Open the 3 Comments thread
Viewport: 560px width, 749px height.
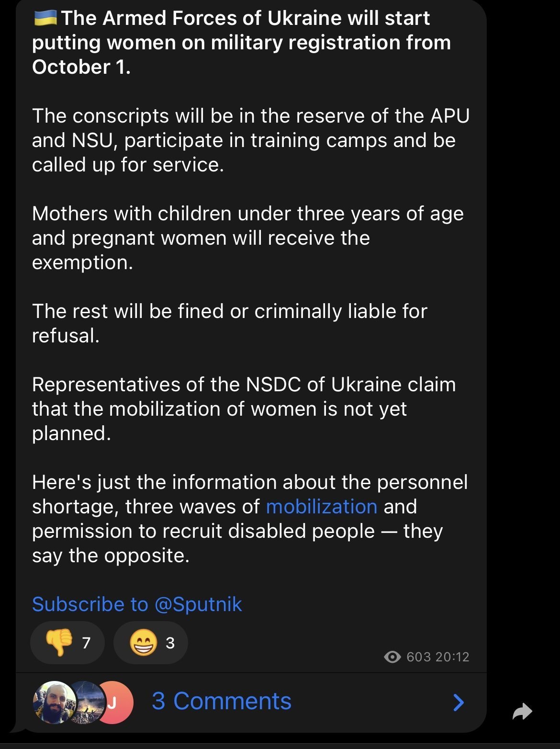(x=222, y=701)
